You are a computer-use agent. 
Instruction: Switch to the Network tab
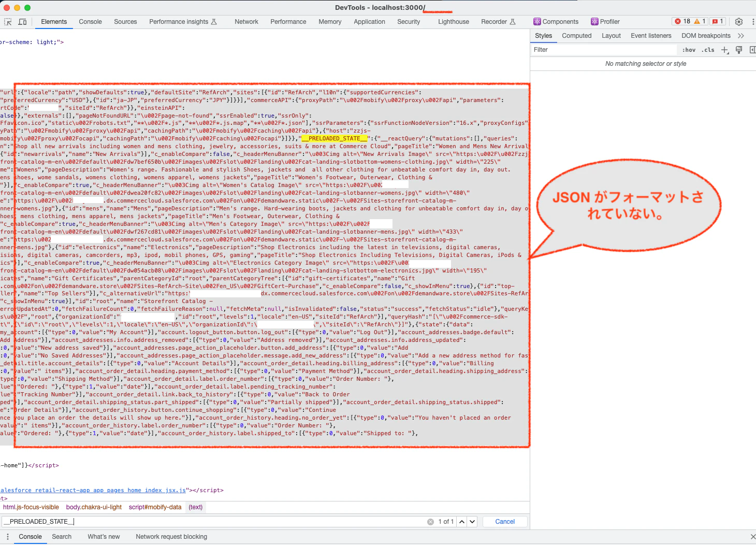pos(246,22)
